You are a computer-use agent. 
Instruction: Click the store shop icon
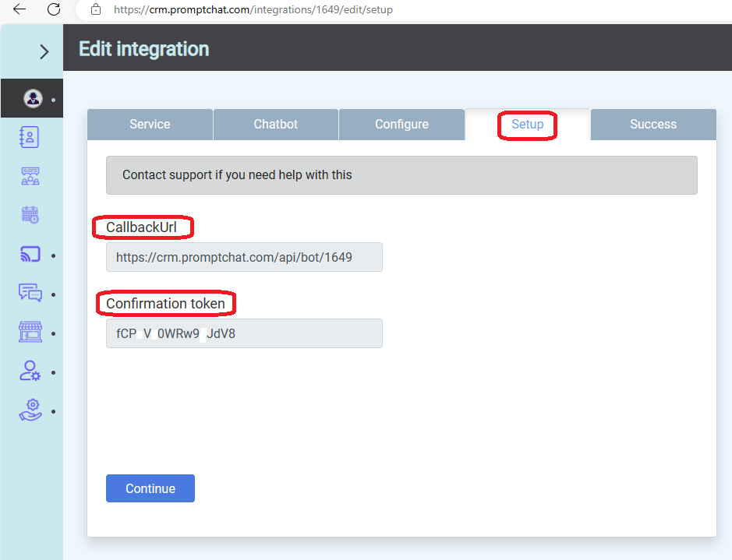pyautogui.click(x=30, y=333)
